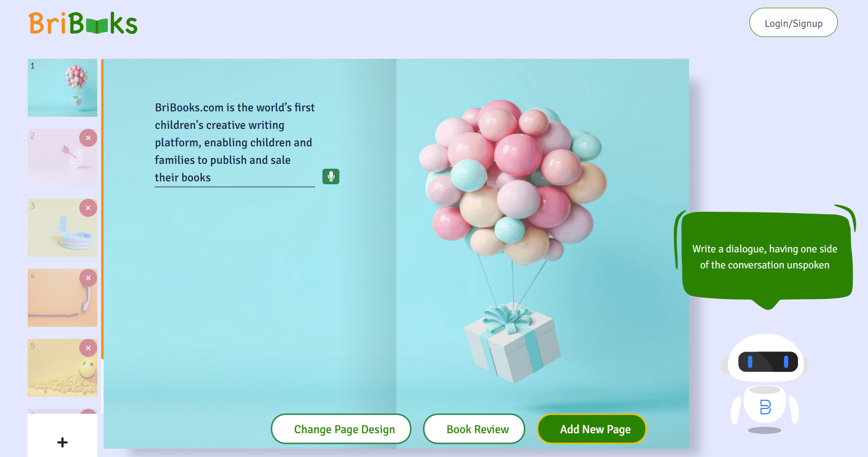Image resolution: width=868 pixels, height=457 pixels.
Task: Remove page 4 via the X button
Action: click(88, 278)
